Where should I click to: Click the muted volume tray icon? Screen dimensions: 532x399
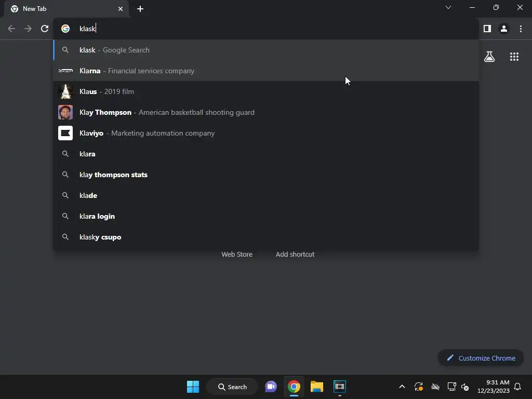(x=465, y=387)
